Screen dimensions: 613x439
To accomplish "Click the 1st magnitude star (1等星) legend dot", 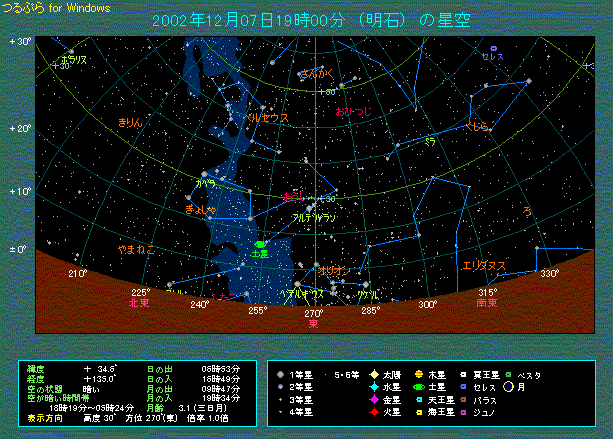I will tap(280, 376).
